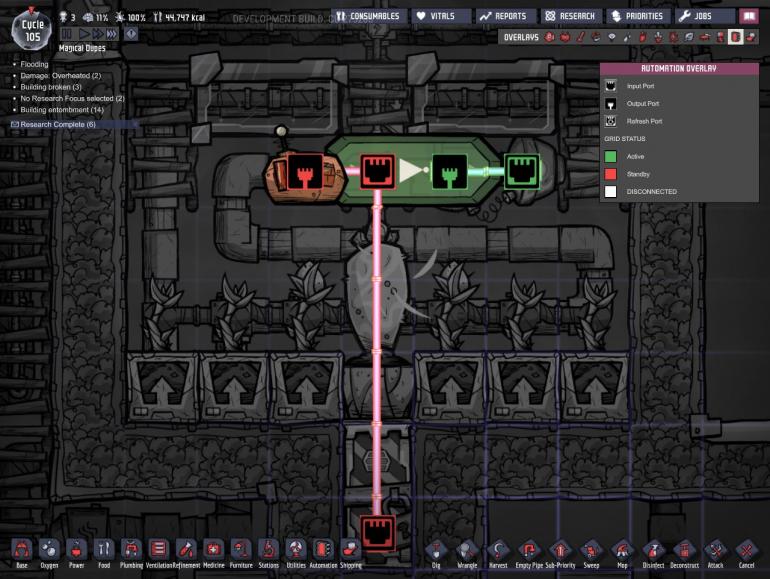Open the Jobs screen
Viewport: 770px width, 579px height.
click(705, 16)
